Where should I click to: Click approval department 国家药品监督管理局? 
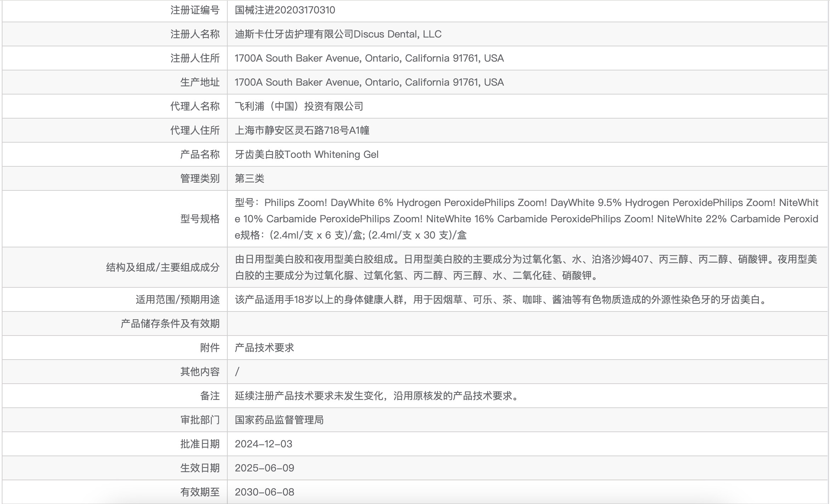[x=279, y=420]
